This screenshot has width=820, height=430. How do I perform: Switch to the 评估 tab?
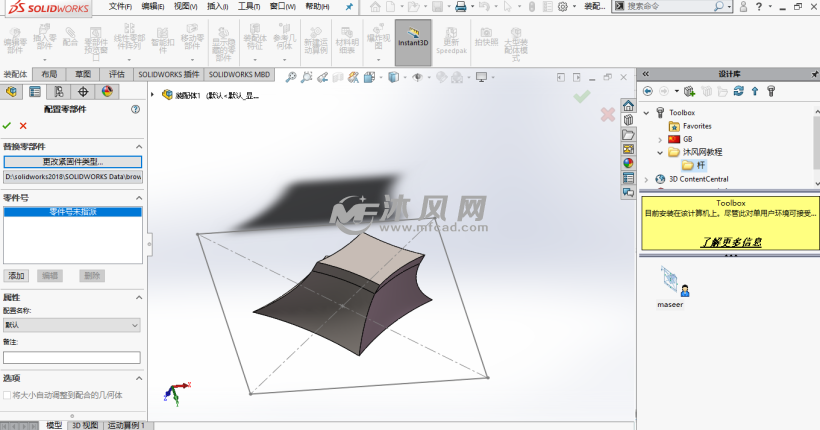[x=117, y=74]
